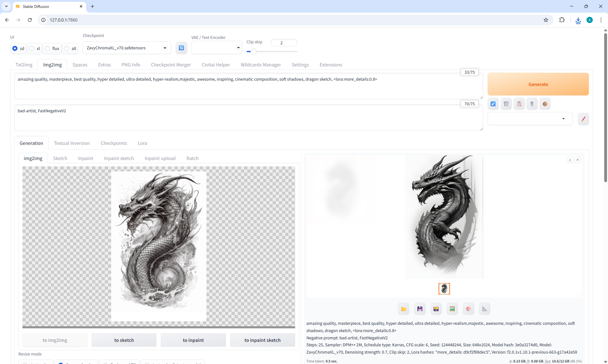Select the all UI radio button

point(66,48)
